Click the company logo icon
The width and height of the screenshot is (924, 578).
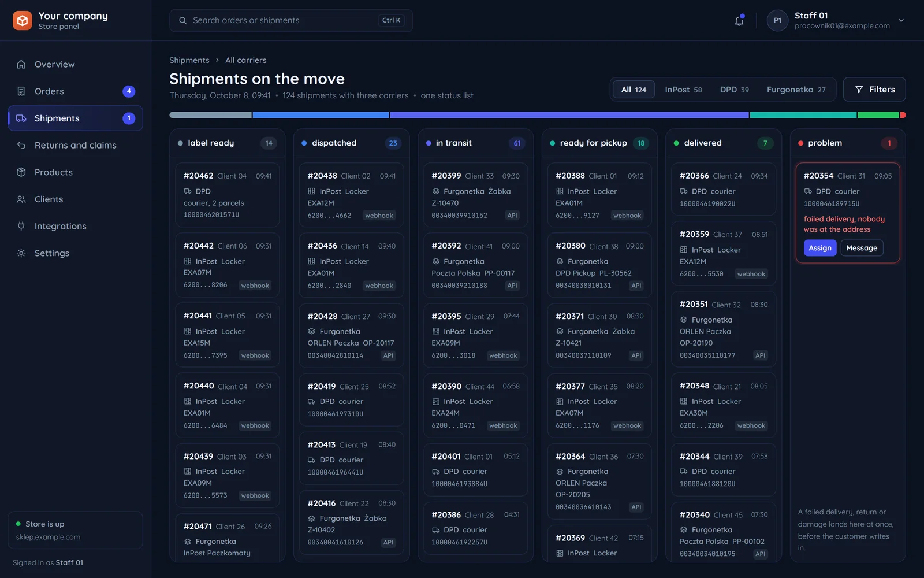(x=23, y=21)
